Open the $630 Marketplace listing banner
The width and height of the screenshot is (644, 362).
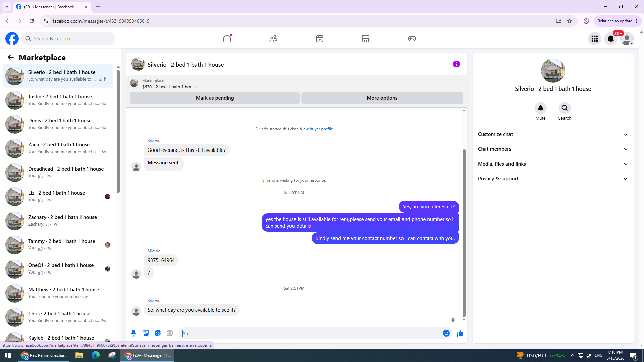297,83
